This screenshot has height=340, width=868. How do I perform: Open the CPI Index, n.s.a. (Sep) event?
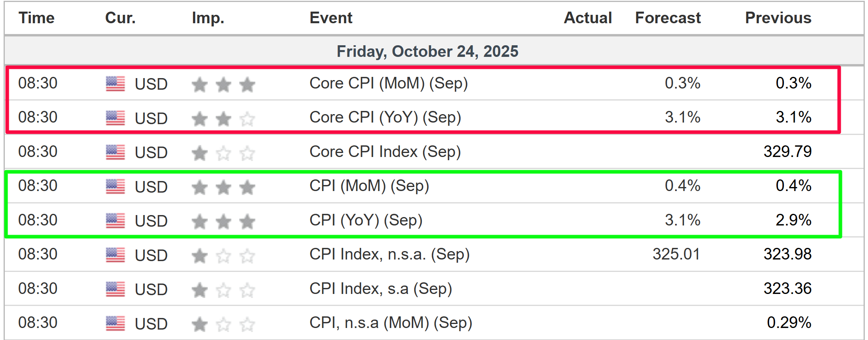pos(389,254)
